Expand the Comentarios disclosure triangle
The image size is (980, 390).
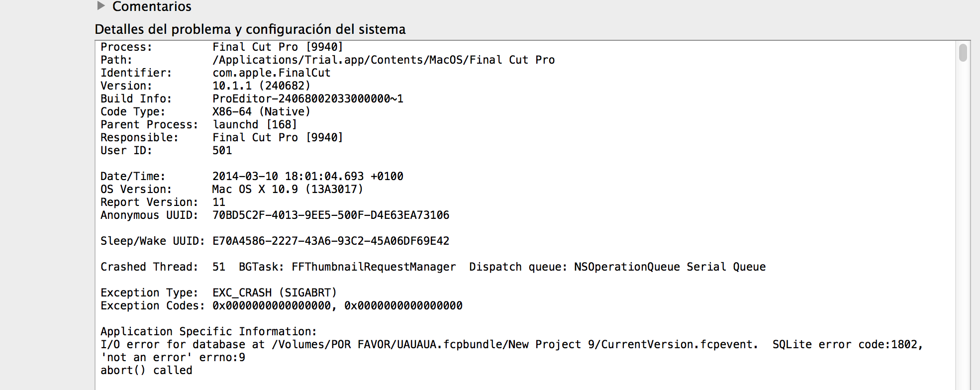[101, 6]
